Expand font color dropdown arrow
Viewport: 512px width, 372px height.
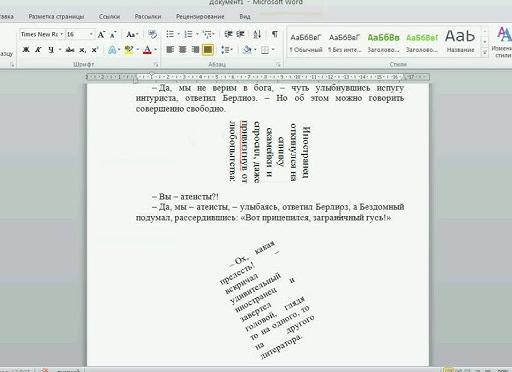click(x=155, y=50)
